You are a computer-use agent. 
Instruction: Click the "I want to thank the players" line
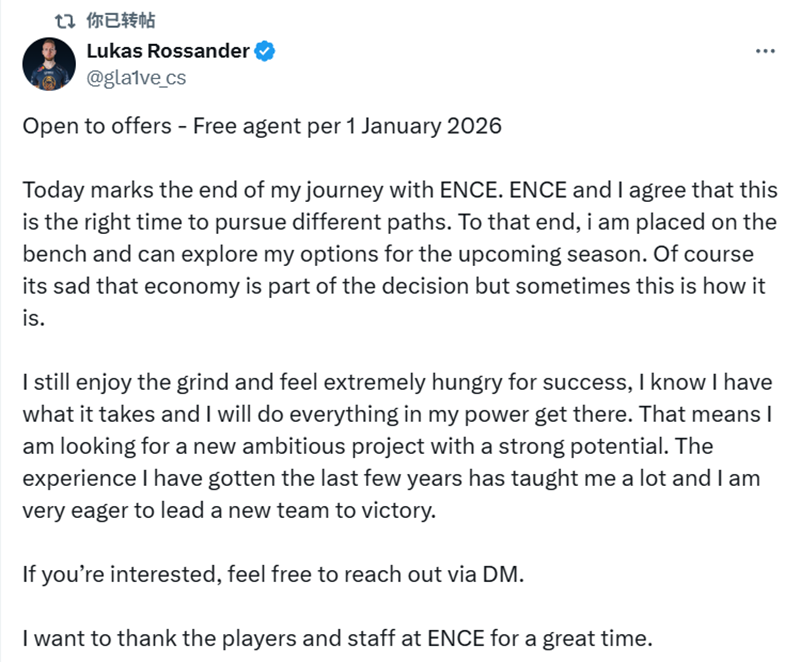point(338,639)
